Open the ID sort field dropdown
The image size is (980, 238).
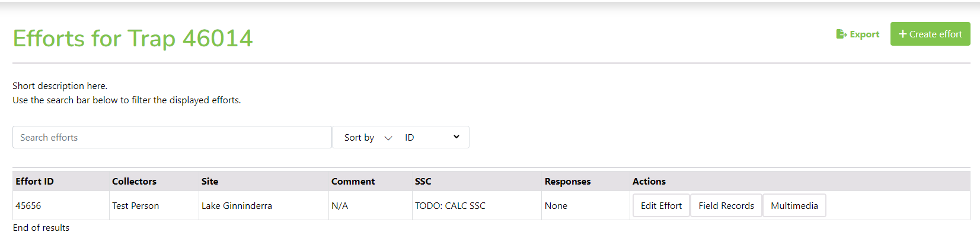(x=432, y=137)
